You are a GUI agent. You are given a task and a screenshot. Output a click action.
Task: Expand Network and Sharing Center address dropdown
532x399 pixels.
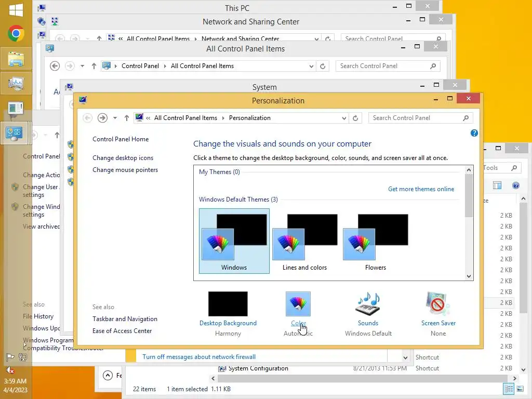pos(316,38)
